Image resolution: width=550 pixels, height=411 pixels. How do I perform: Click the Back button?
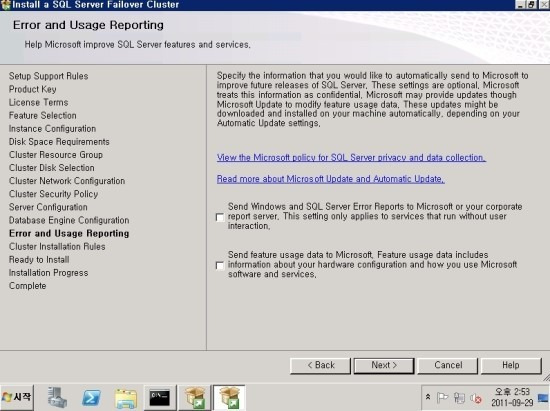tap(320, 366)
